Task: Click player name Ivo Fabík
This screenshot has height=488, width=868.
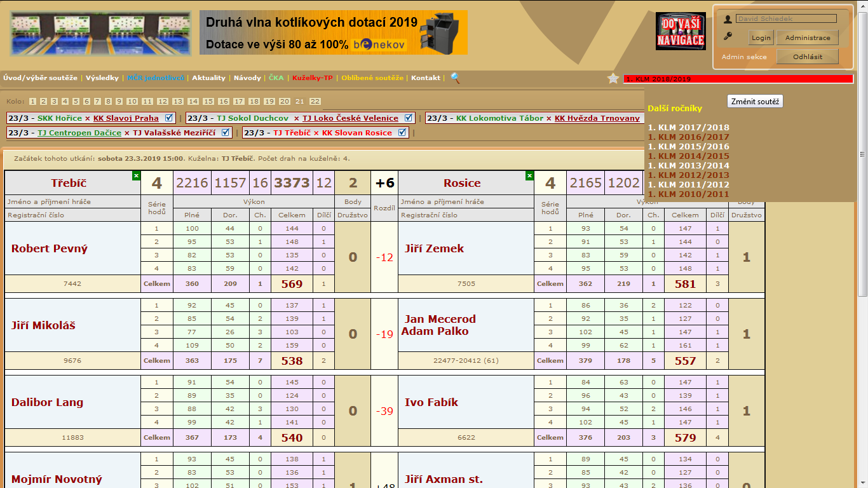Action: pos(431,402)
